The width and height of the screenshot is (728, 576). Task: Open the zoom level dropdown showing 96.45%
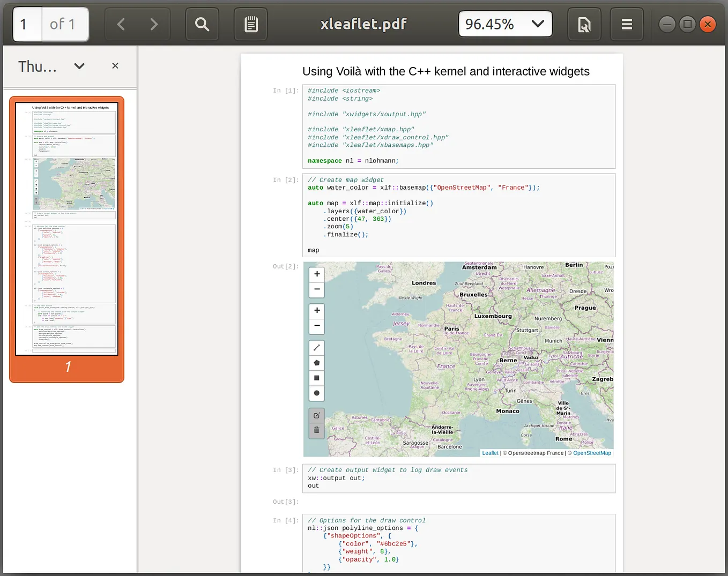pos(504,24)
